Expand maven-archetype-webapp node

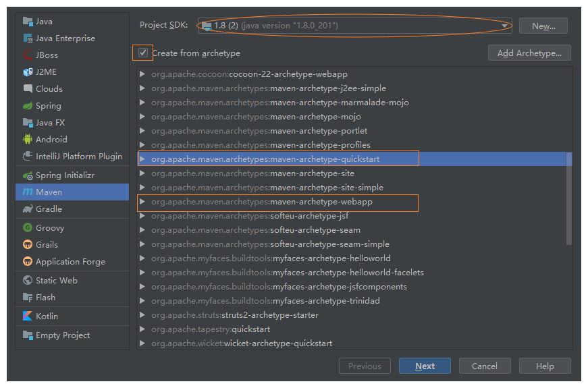[142, 202]
